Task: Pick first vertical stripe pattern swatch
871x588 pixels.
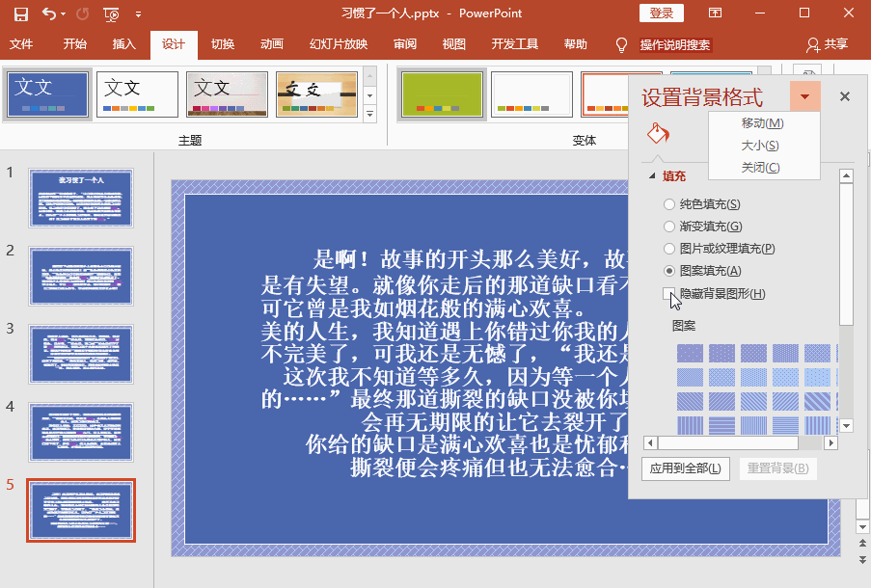Action: pos(690,425)
